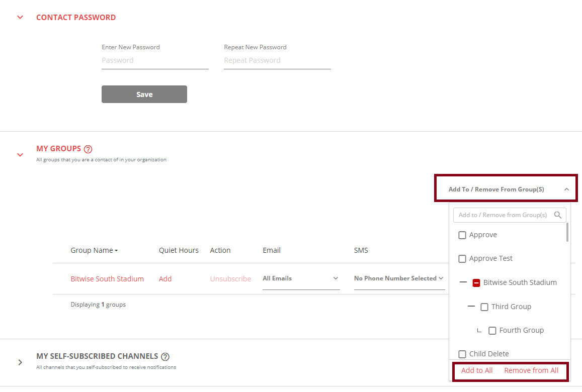Screen dimensions: 582x392
Task: Collapse the Contact Password section chevron
Action: [20, 18]
